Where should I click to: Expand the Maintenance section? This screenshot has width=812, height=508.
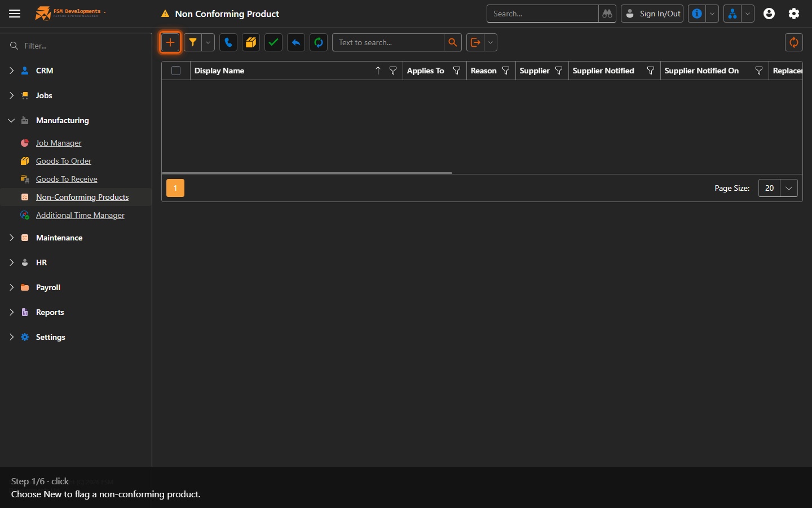11,238
